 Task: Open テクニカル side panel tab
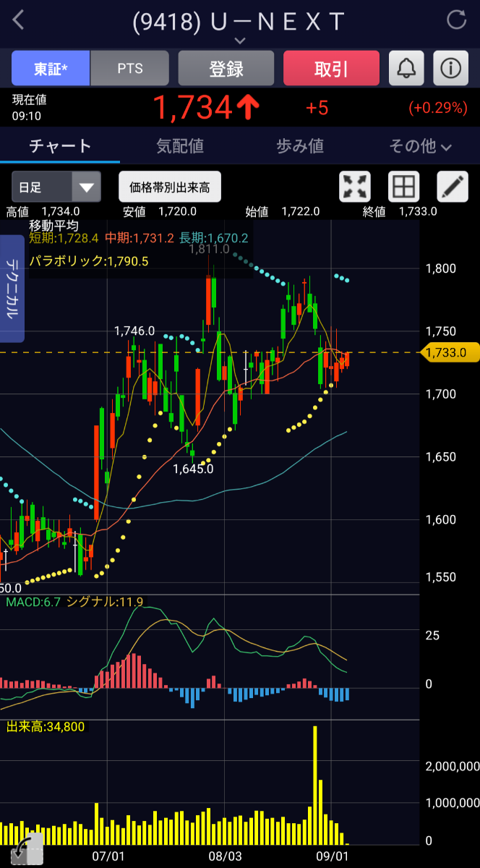coord(12,289)
